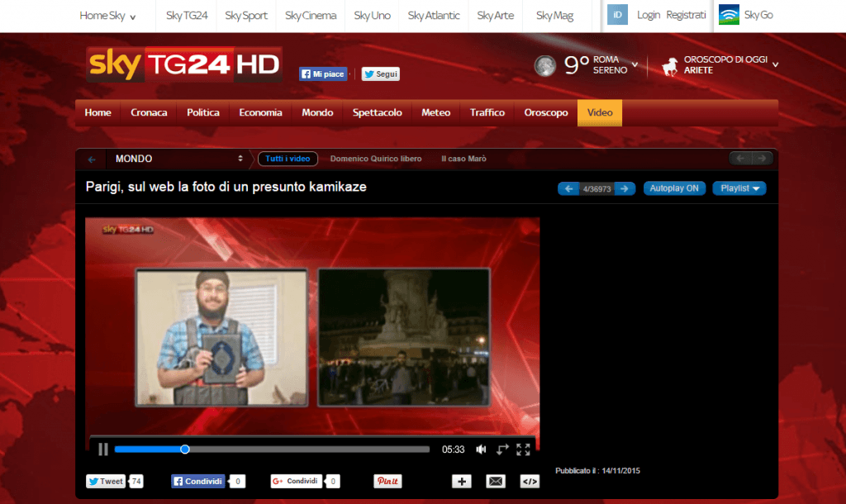Screen dimensions: 846x504
Task: Open the Home navigation item
Action: pos(97,112)
